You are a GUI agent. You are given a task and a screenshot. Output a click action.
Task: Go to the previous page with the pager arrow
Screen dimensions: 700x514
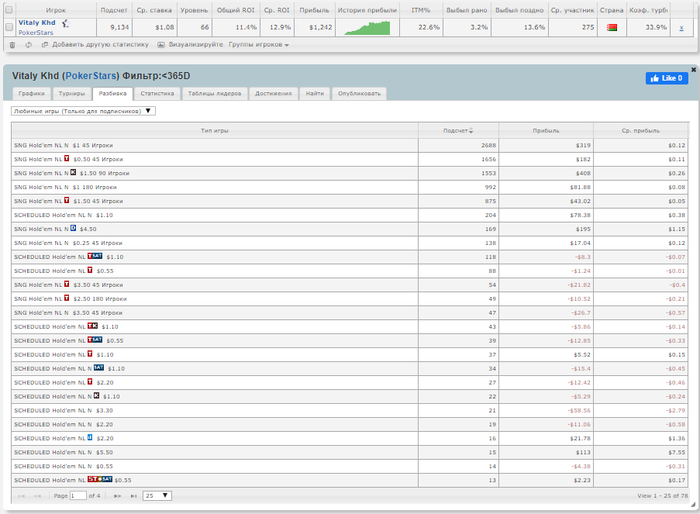click(38, 496)
